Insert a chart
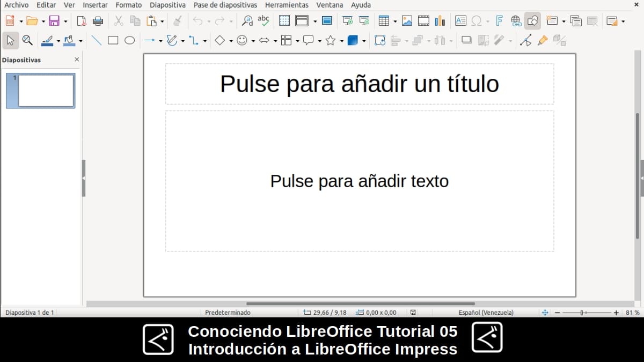644x362 pixels. coord(440,21)
